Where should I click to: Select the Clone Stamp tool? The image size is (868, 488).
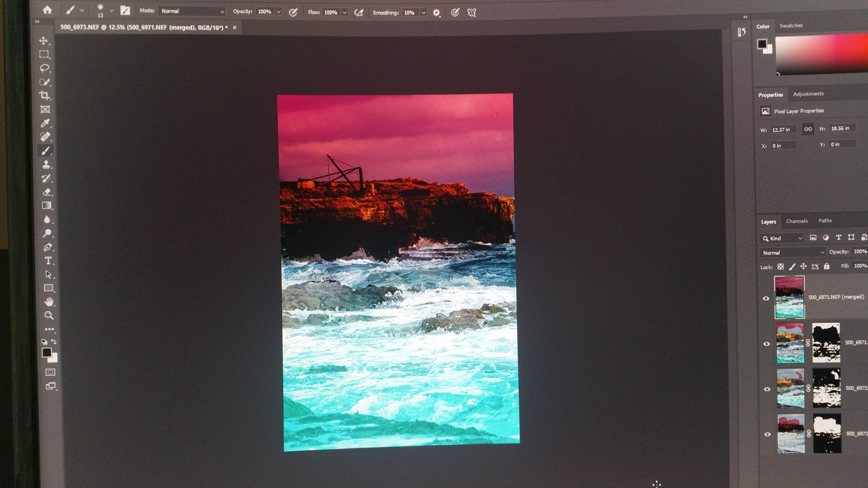point(46,165)
